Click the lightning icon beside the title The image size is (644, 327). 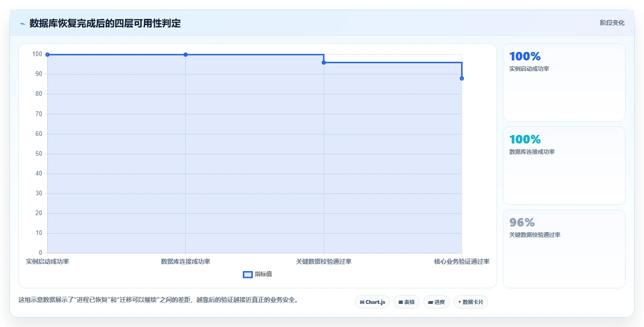(x=22, y=24)
